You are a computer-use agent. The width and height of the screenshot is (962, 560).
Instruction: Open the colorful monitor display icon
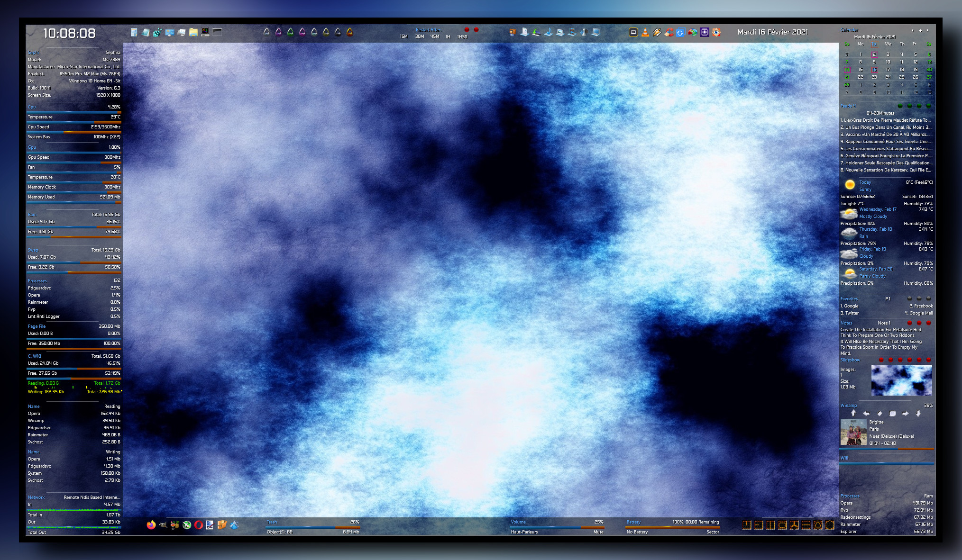coord(205,32)
